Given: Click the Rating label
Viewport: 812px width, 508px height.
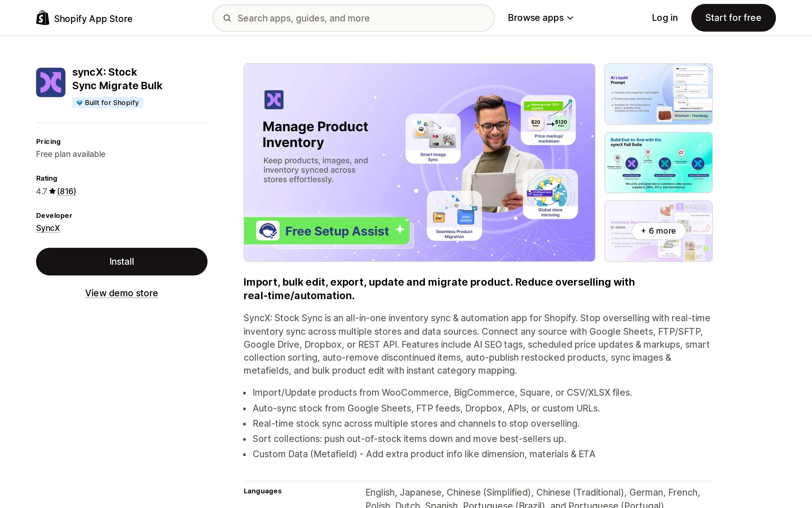Looking at the screenshot, I should point(47,178).
